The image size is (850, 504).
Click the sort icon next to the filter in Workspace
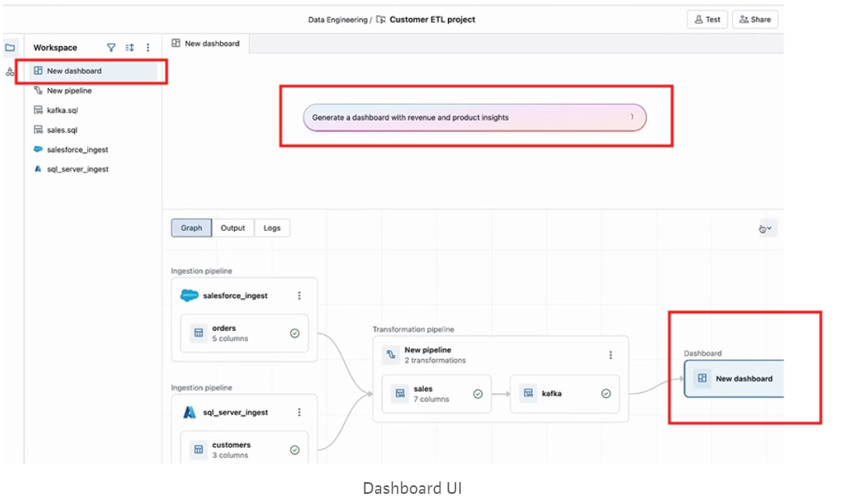pyautogui.click(x=130, y=48)
